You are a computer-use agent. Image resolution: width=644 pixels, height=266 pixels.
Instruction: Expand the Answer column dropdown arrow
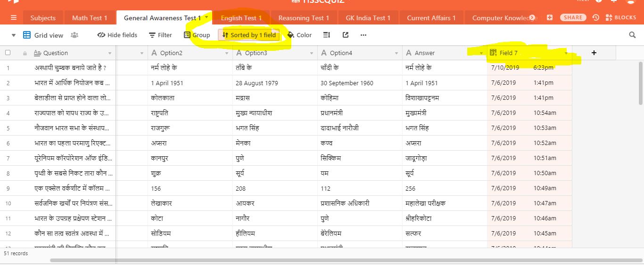(x=481, y=53)
